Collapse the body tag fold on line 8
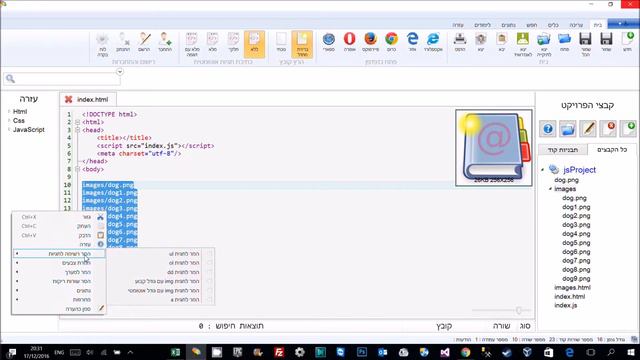Viewport: 640px width, 360px height. click(x=78, y=169)
